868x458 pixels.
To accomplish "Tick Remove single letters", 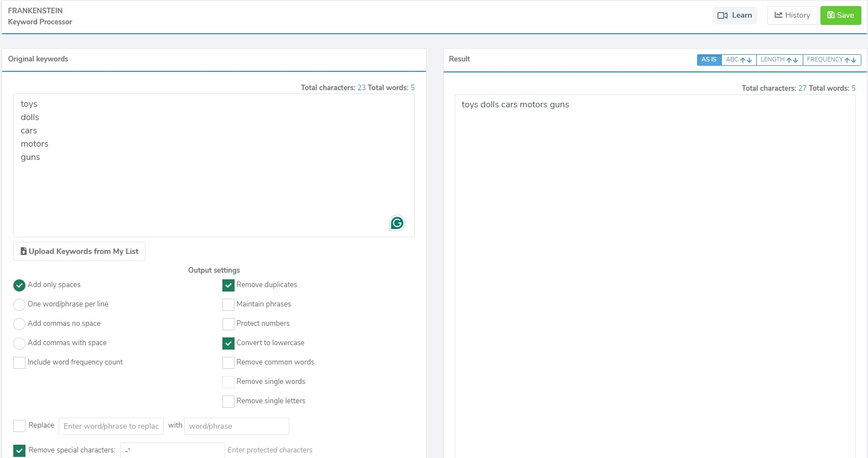I will coord(228,401).
